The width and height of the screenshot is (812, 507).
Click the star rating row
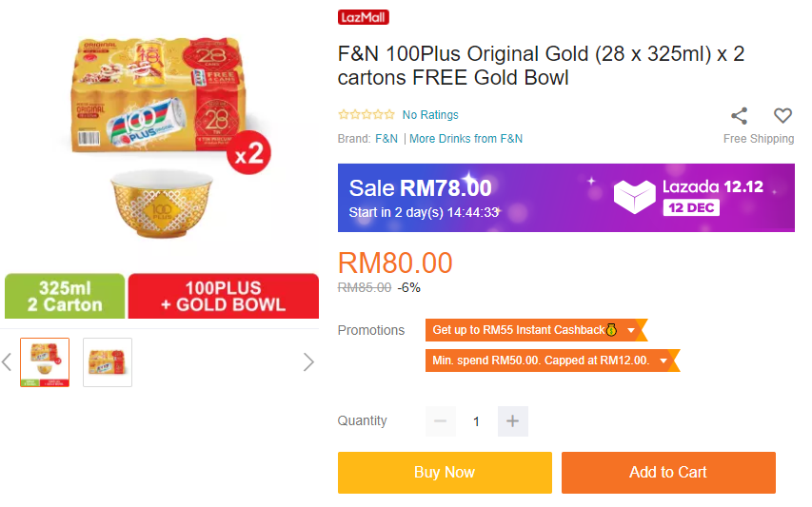(366, 115)
